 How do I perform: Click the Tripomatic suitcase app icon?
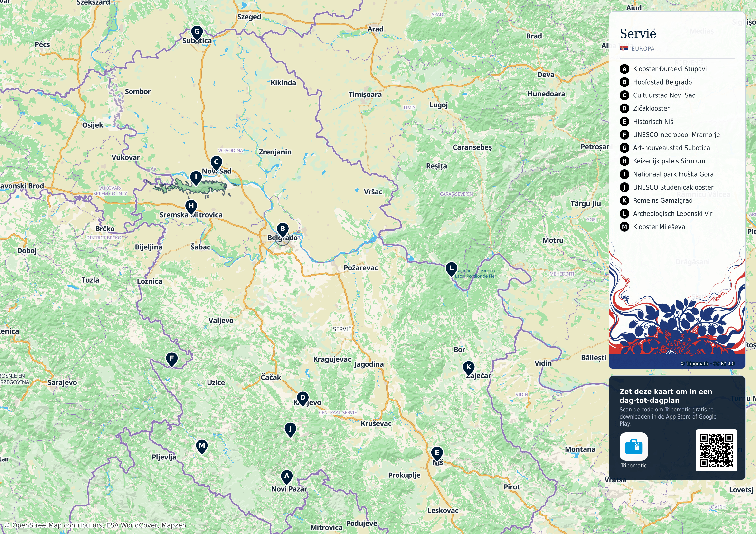tap(633, 446)
